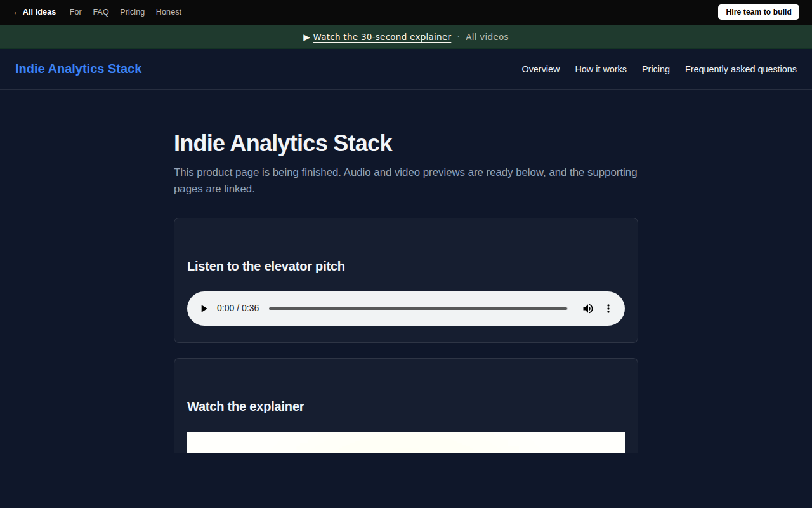Go to How it works

(601, 69)
